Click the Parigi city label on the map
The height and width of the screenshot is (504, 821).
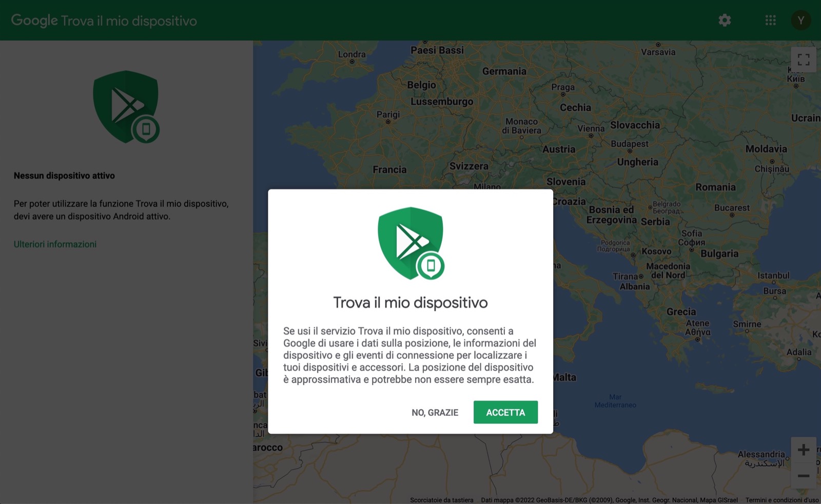pyautogui.click(x=388, y=114)
